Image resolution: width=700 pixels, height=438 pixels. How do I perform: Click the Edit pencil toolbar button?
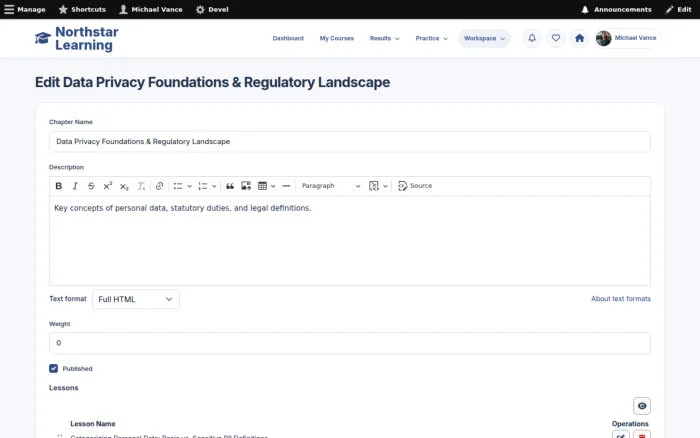coord(678,9)
